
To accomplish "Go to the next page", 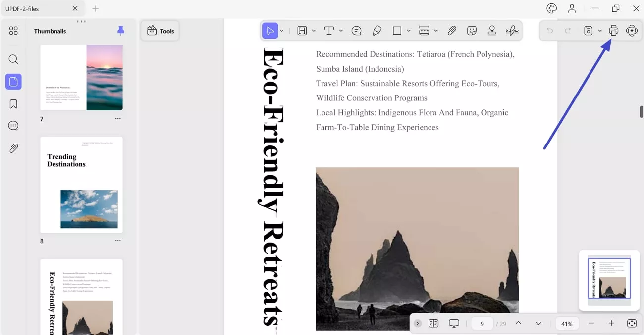I will 538,323.
